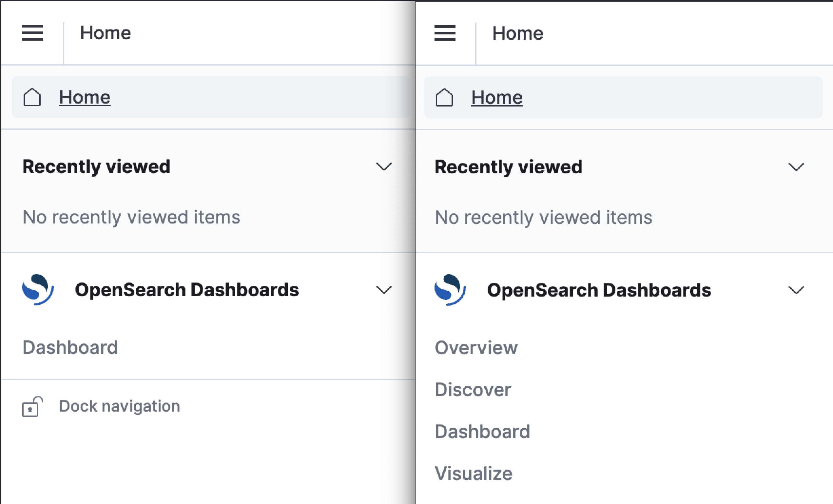This screenshot has width=833, height=504.
Task: Click the underlined Home link in left panel
Action: 85,97
